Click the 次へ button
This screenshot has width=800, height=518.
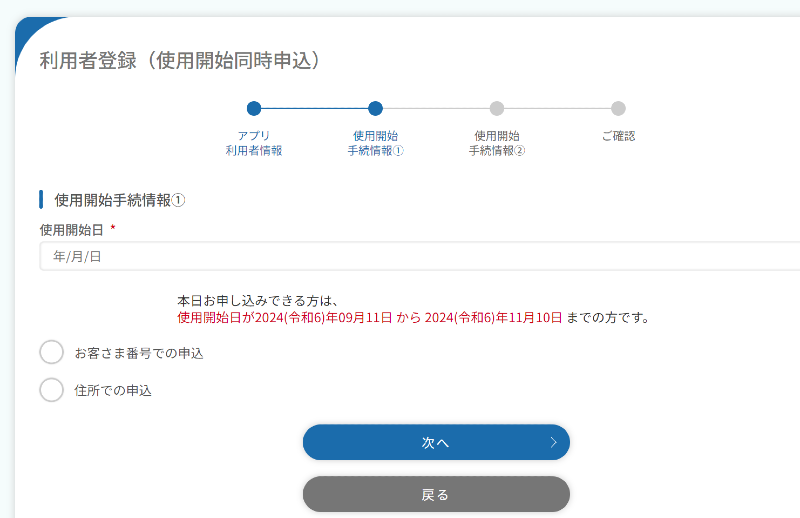[436, 442]
